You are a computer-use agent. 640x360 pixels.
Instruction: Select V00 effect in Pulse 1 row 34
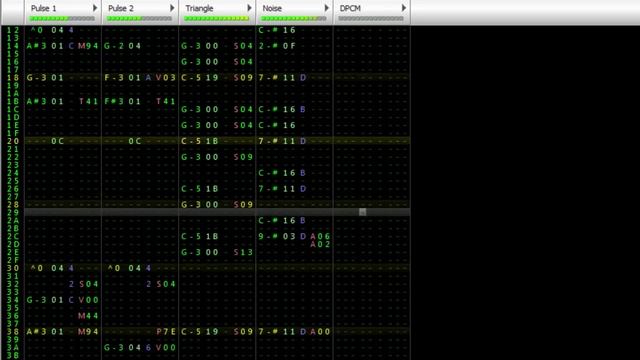(x=88, y=300)
